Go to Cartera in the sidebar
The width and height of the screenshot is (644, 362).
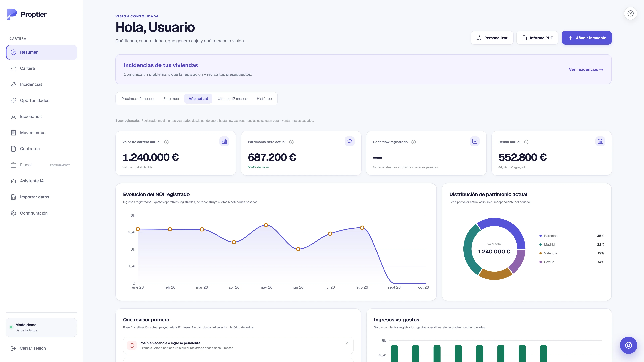(x=41, y=68)
